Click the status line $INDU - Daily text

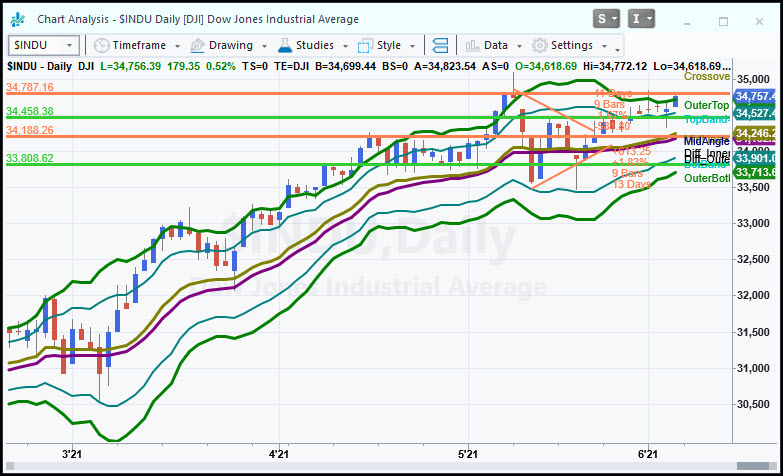click(39, 66)
